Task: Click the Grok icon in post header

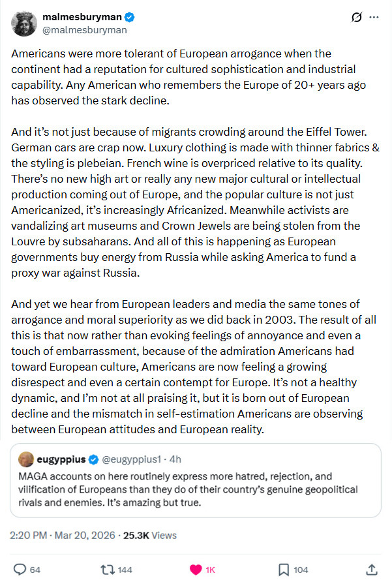Action: pos(356,18)
